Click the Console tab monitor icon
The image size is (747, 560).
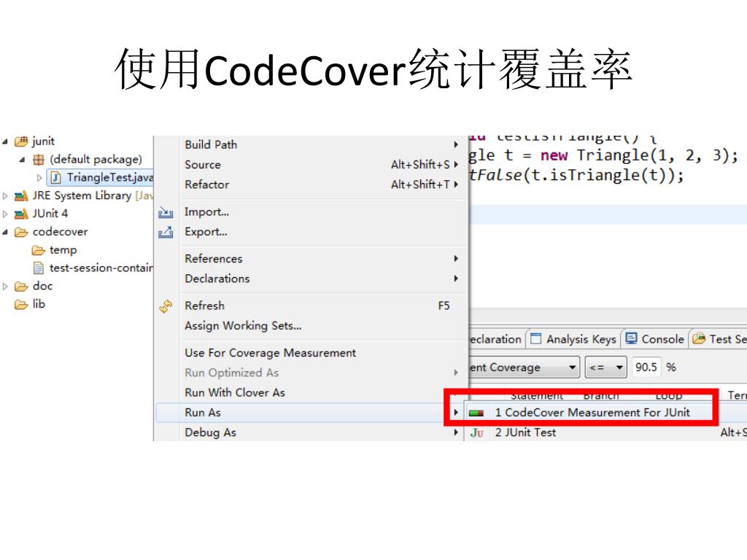click(x=631, y=338)
